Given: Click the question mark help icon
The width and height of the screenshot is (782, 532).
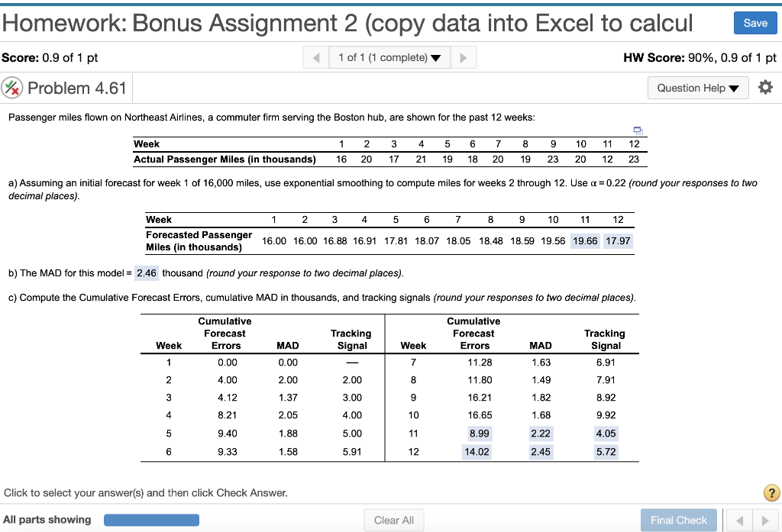Looking at the screenshot, I should coord(771,493).
